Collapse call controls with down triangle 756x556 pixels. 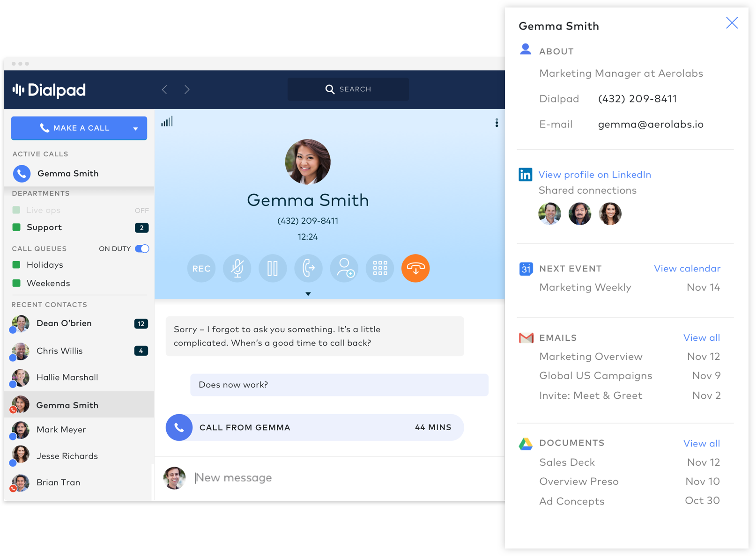tap(308, 294)
